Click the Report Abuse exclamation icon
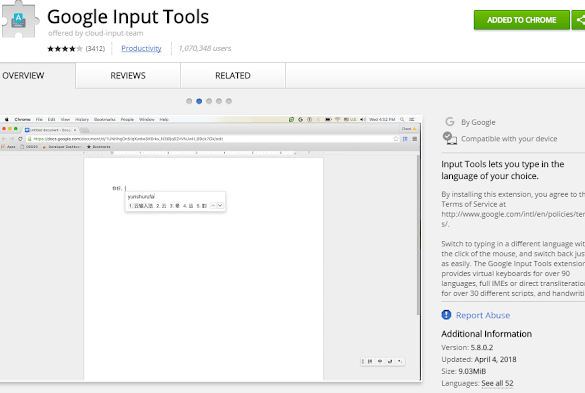This screenshot has height=393, width=585. (x=446, y=315)
